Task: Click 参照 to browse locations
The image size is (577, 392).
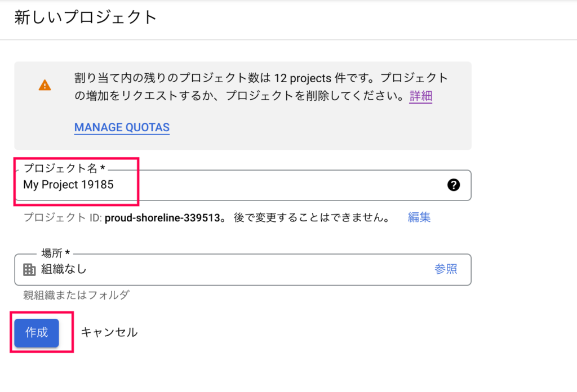Action: point(446,269)
